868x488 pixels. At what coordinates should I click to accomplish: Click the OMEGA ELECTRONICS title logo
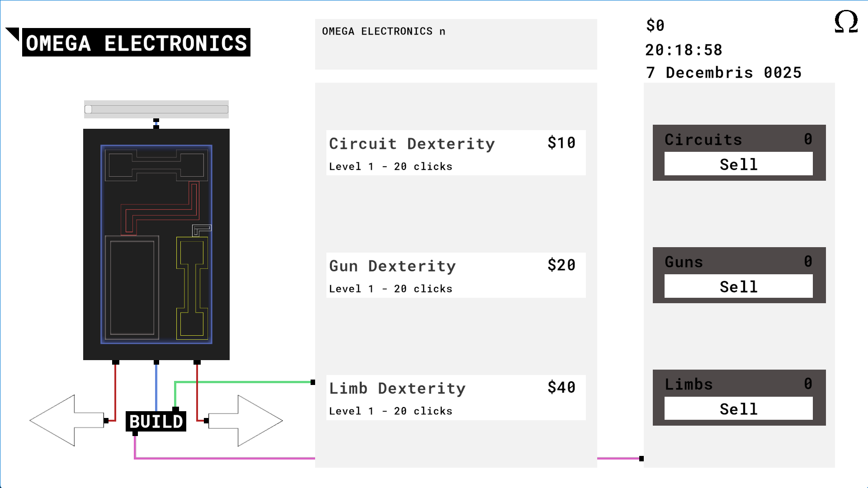tap(136, 43)
